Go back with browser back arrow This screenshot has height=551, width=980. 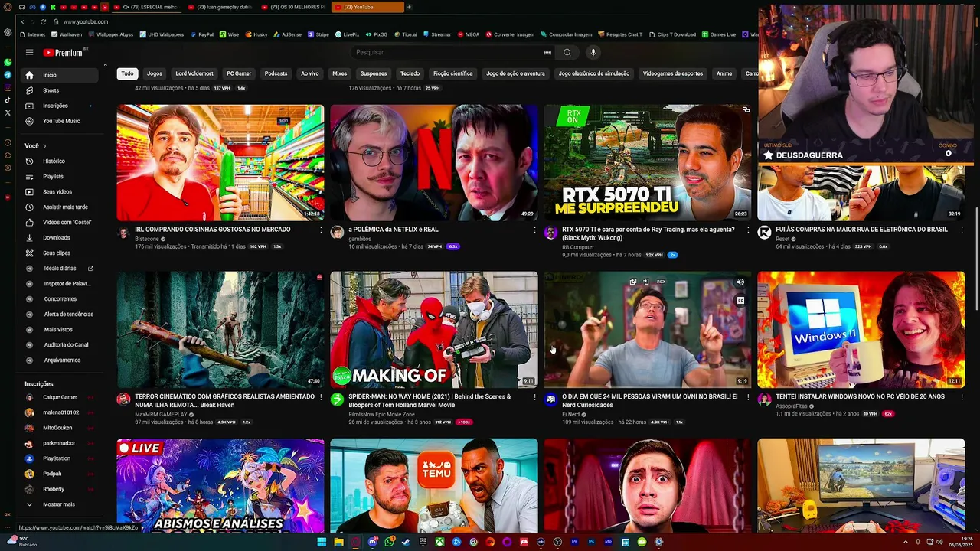pos(23,21)
